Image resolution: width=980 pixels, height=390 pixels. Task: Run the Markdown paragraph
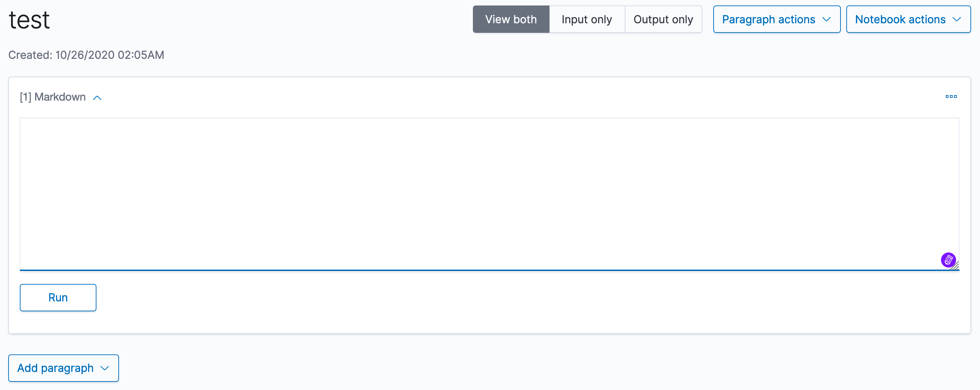click(58, 298)
